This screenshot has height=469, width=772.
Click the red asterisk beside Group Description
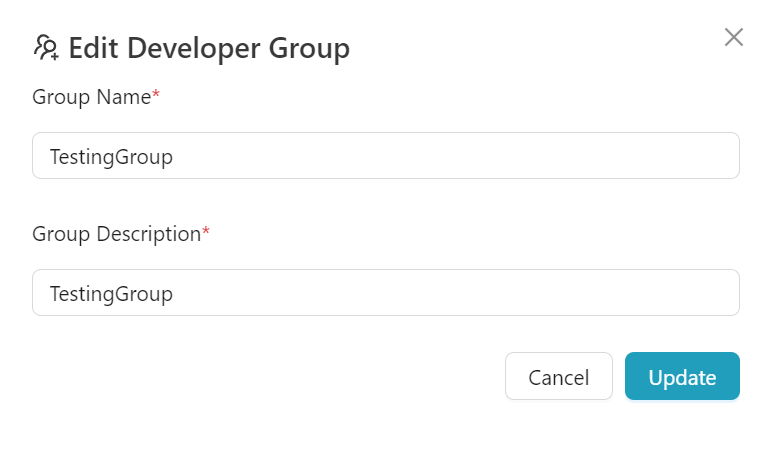[206, 232]
